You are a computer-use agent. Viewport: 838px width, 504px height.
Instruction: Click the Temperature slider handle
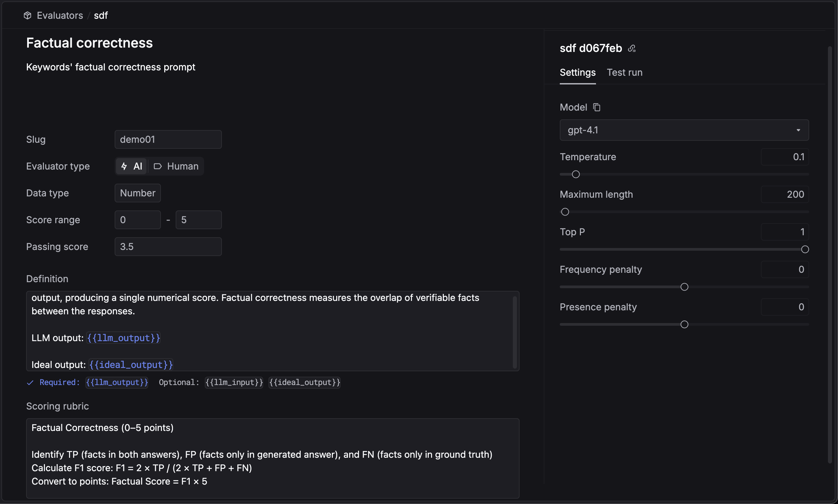click(576, 174)
